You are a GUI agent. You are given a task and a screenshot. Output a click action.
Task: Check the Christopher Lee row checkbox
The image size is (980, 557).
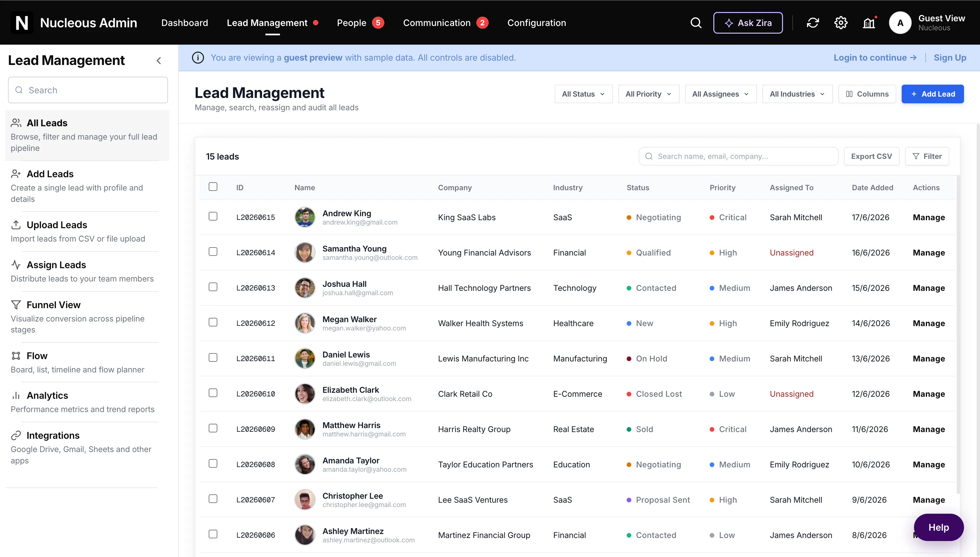[213, 499]
